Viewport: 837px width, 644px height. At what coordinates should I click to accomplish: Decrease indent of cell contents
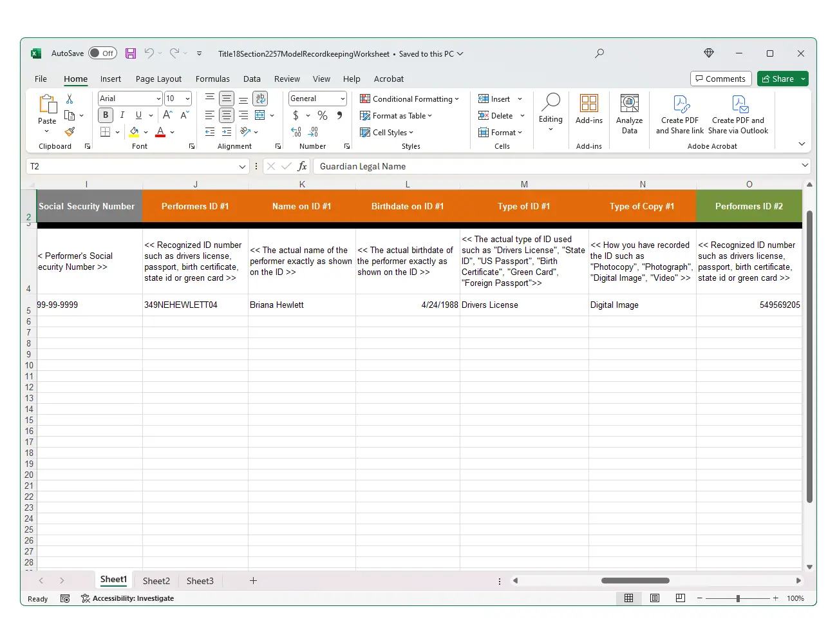pyautogui.click(x=210, y=132)
